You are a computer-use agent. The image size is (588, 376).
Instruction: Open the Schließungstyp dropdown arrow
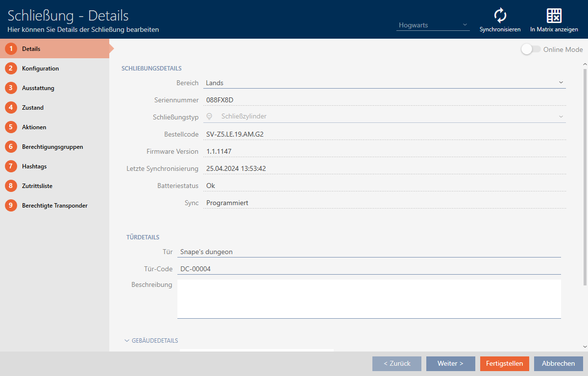561,117
